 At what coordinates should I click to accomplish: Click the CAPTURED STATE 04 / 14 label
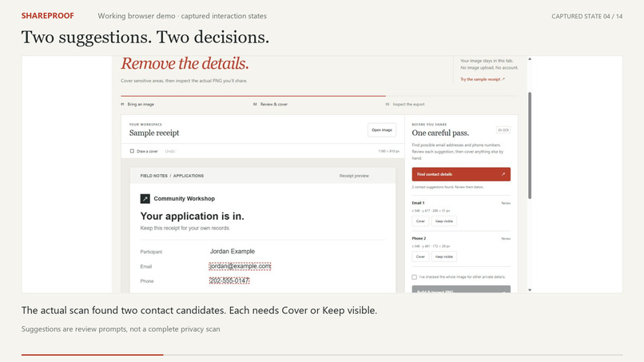[x=587, y=17]
